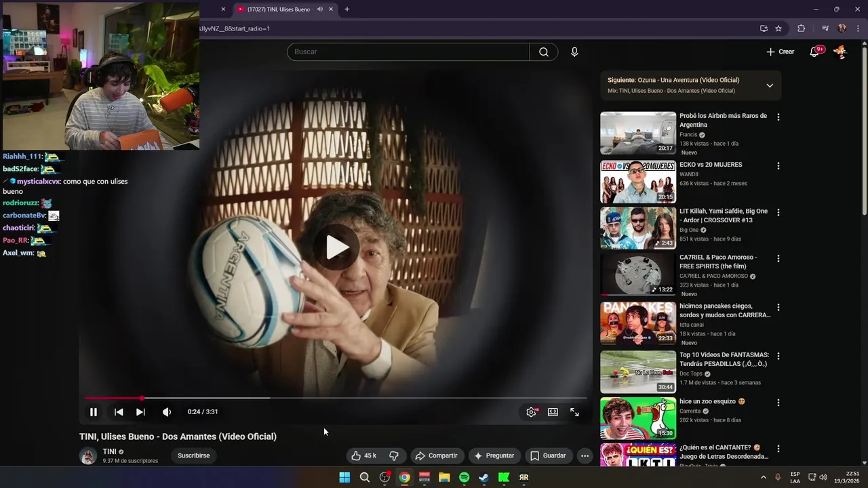868x488 pixels.
Task: Open more actions menu beside Guardar
Action: coord(585,455)
